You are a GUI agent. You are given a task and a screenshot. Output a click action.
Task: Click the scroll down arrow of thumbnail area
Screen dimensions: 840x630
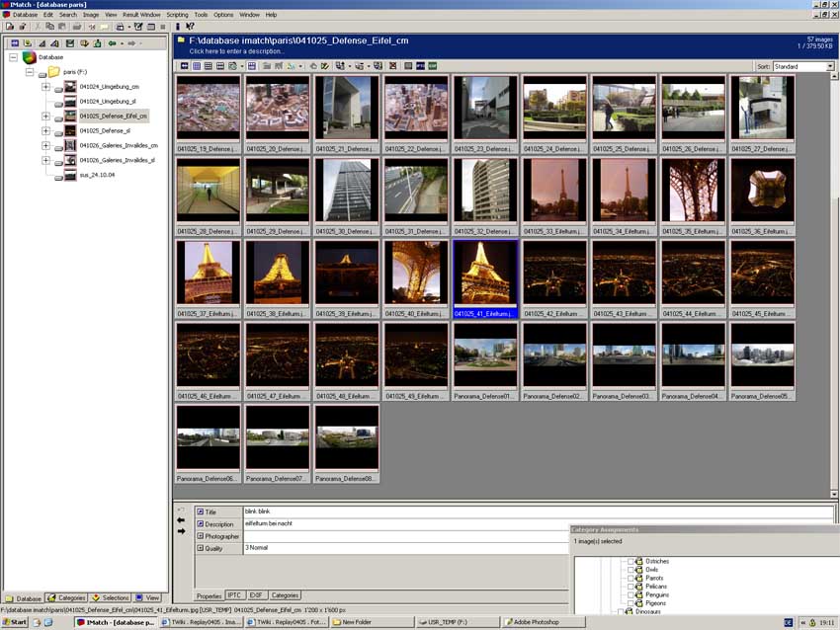(x=834, y=494)
